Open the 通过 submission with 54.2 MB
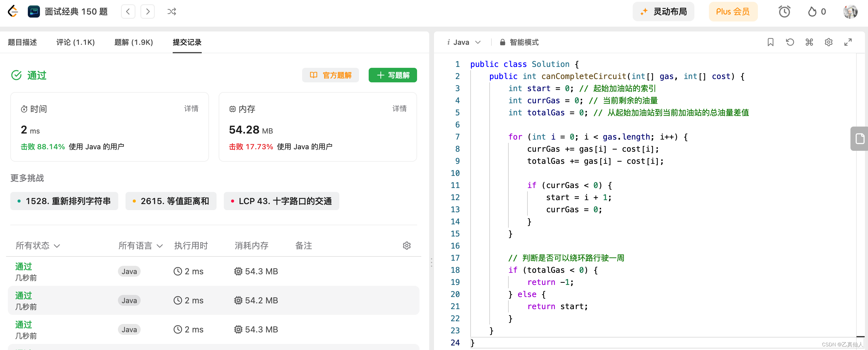 pyautogui.click(x=213, y=300)
